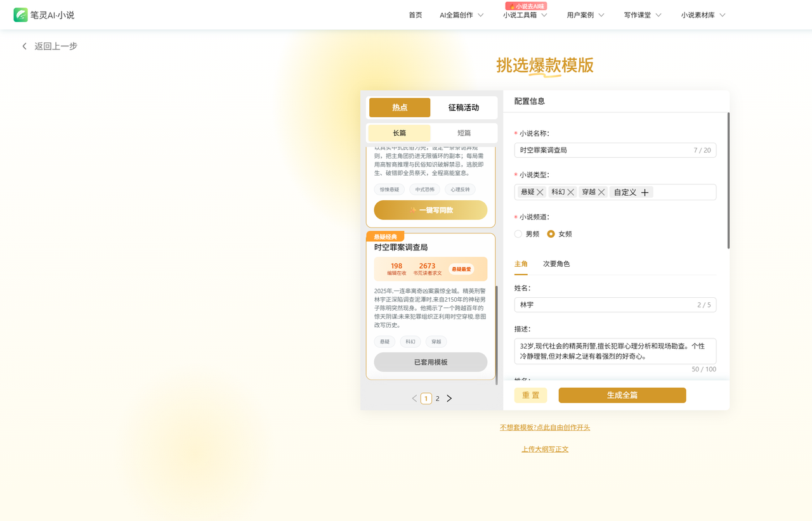Select the 长篇 tab
Image resolution: width=812 pixels, height=521 pixels.
coord(399,133)
